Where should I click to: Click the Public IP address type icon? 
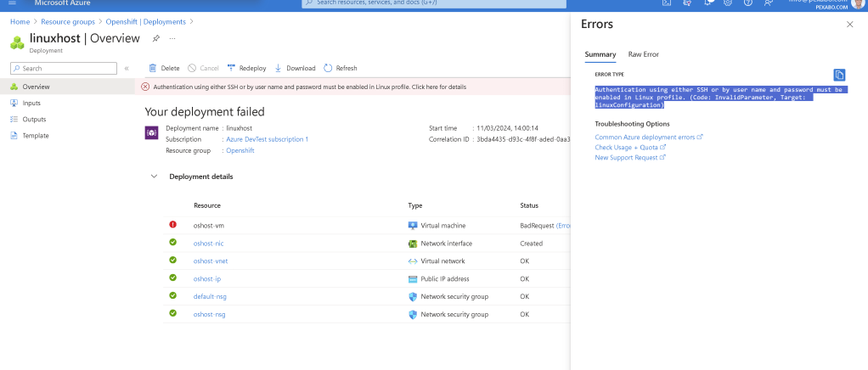pos(413,278)
